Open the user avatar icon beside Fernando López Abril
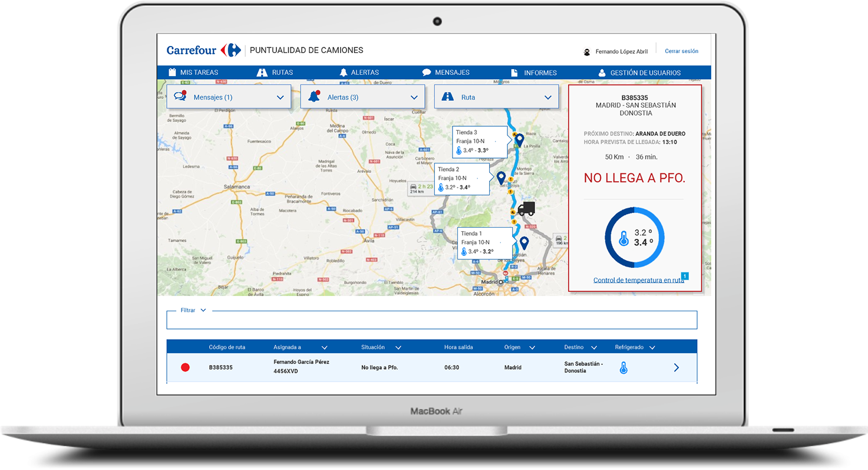The width and height of the screenshot is (868, 470). coord(587,52)
